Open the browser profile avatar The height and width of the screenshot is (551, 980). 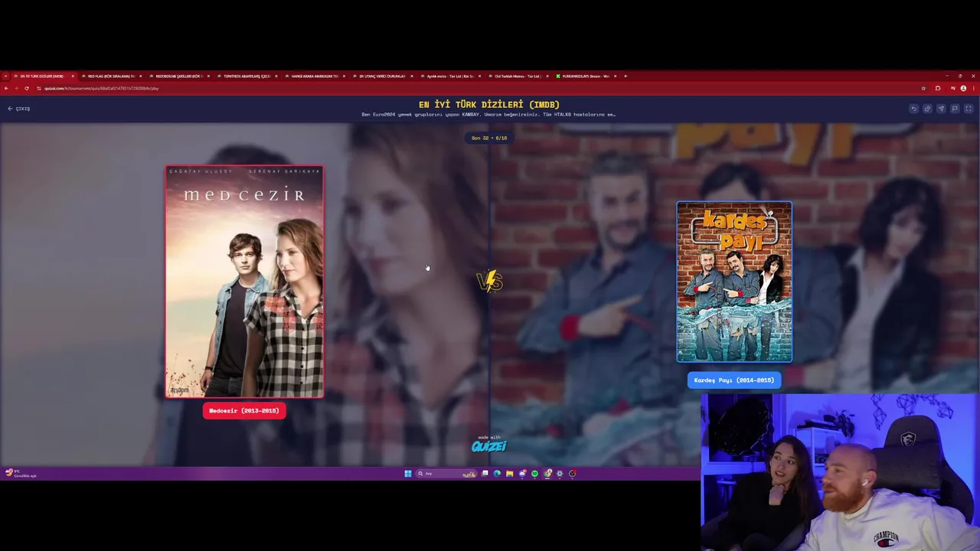tap(963, 88)
